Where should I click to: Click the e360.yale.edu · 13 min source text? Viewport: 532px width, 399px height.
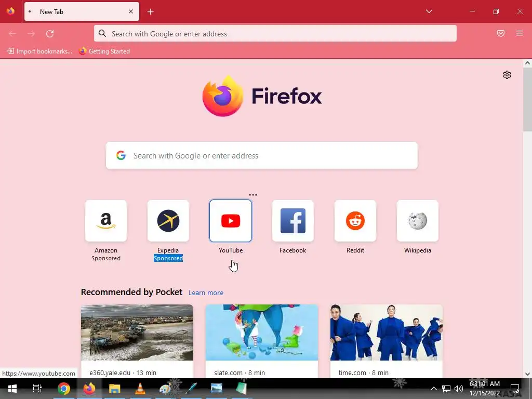click(x=123, y=373)
